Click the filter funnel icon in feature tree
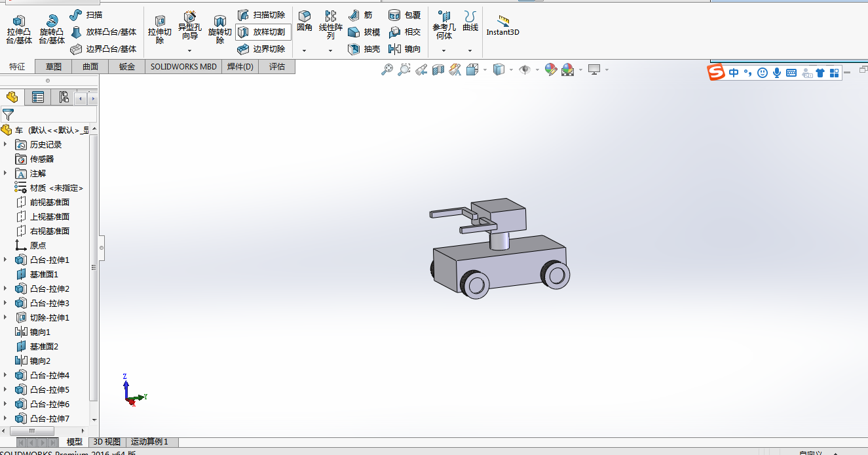 [9, 115]
